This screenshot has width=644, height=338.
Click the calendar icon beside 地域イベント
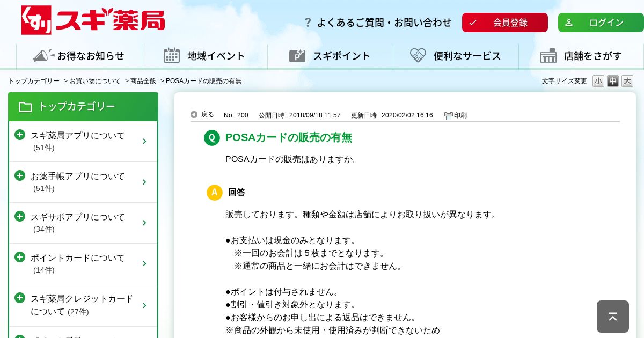[x=172, y=55]
